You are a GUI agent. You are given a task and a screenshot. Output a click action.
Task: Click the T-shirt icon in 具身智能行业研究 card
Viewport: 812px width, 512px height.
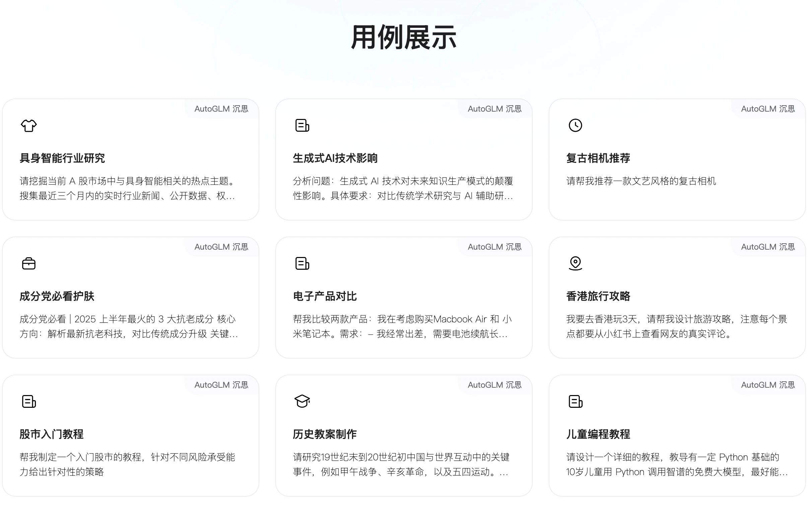pos(29,126)
